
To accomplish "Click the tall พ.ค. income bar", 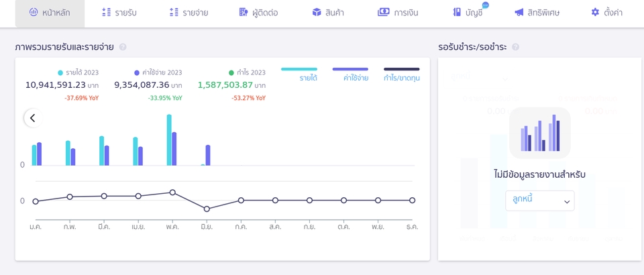I will [169, 140].
